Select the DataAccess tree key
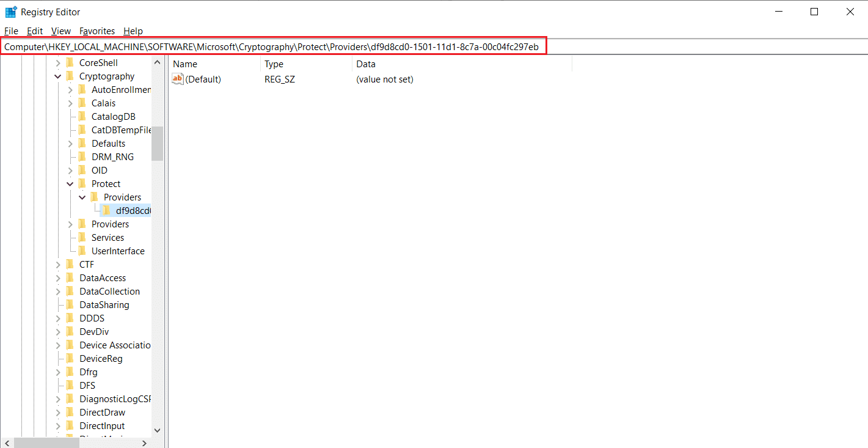 click(103, 278)
